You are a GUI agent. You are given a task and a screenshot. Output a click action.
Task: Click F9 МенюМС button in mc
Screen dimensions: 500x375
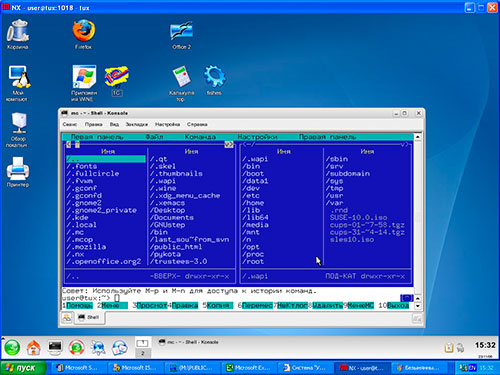pyautogui.click(x=360, y=305)
